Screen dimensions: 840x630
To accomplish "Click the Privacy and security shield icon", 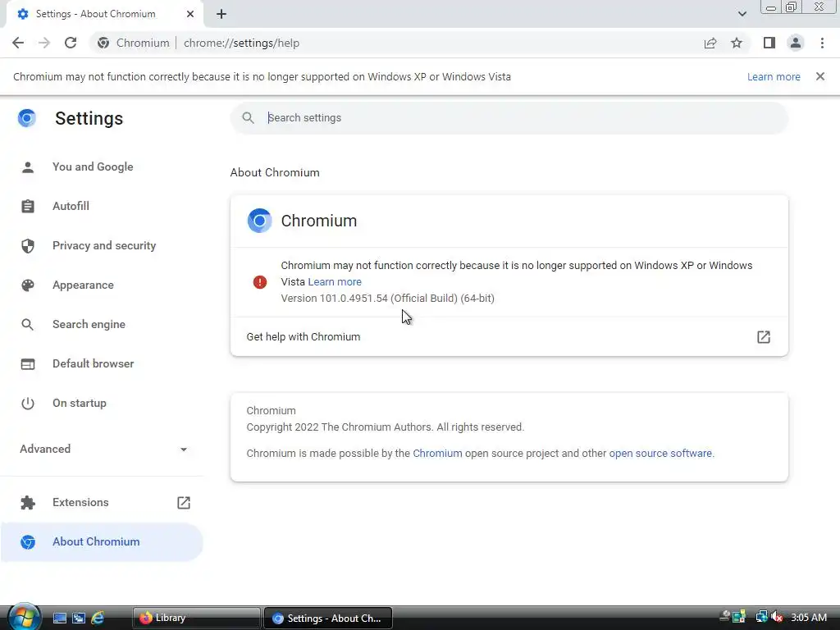I will 28,246.
